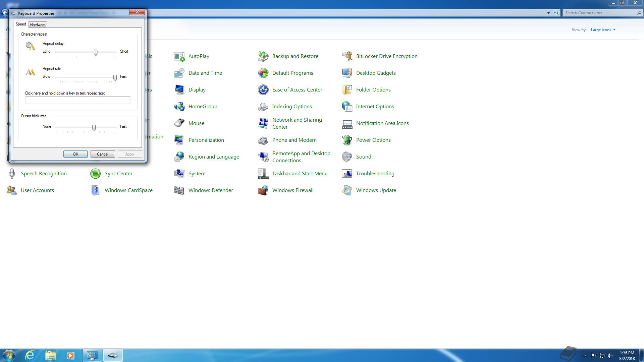Open the Windows Defender icon
644x362 pixels.
(x=179, y=190)
